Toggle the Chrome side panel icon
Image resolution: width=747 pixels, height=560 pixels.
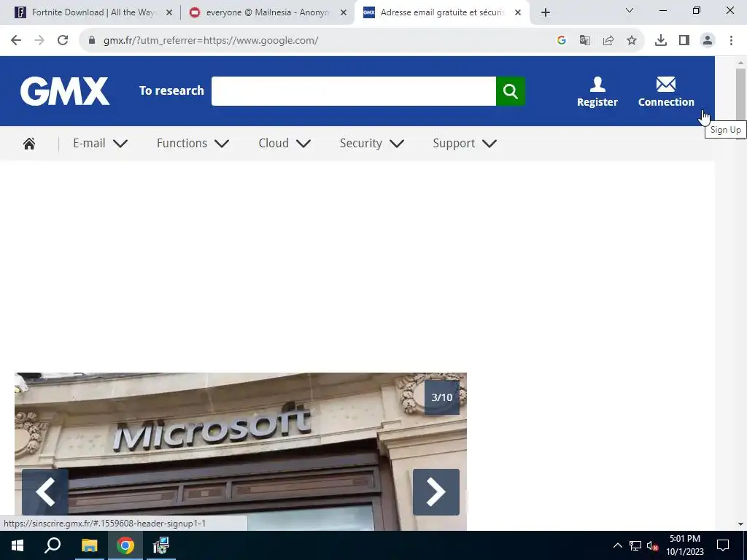click(684, 41)
